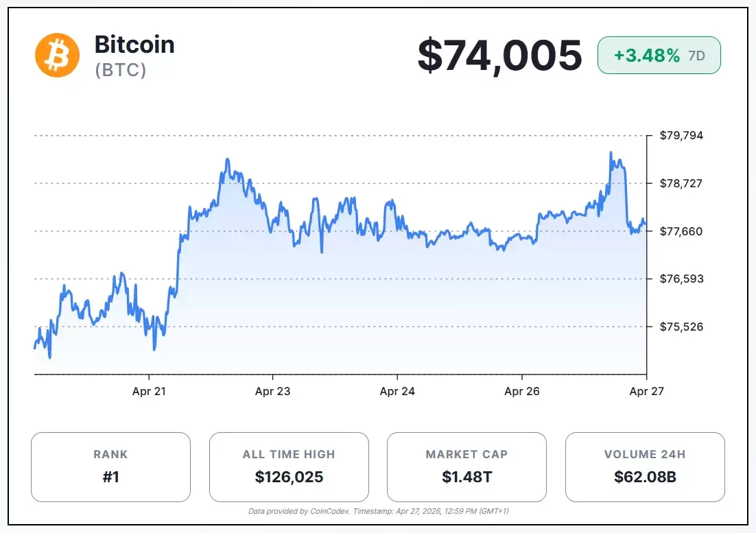Click the Apr 23 date label
Screen dimensions: 756x533
(x=272, y=392)
